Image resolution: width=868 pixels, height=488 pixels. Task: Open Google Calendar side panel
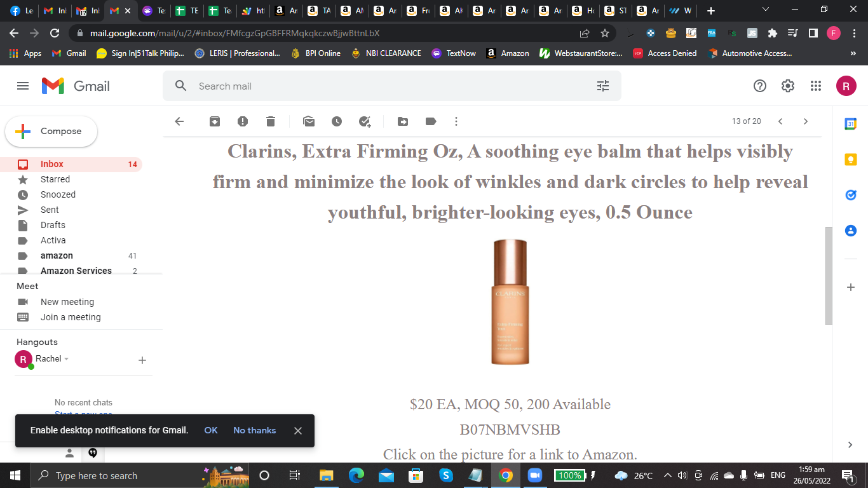coord(851,125)
